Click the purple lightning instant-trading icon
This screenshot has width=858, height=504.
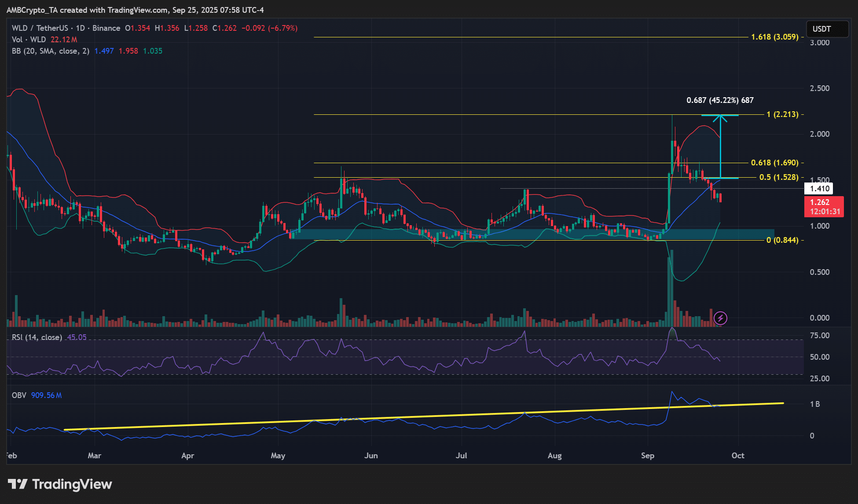722,319
